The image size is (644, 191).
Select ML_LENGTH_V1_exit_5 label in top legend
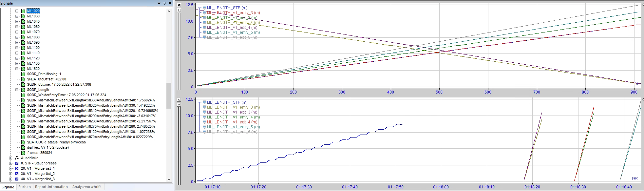[232, 37]
